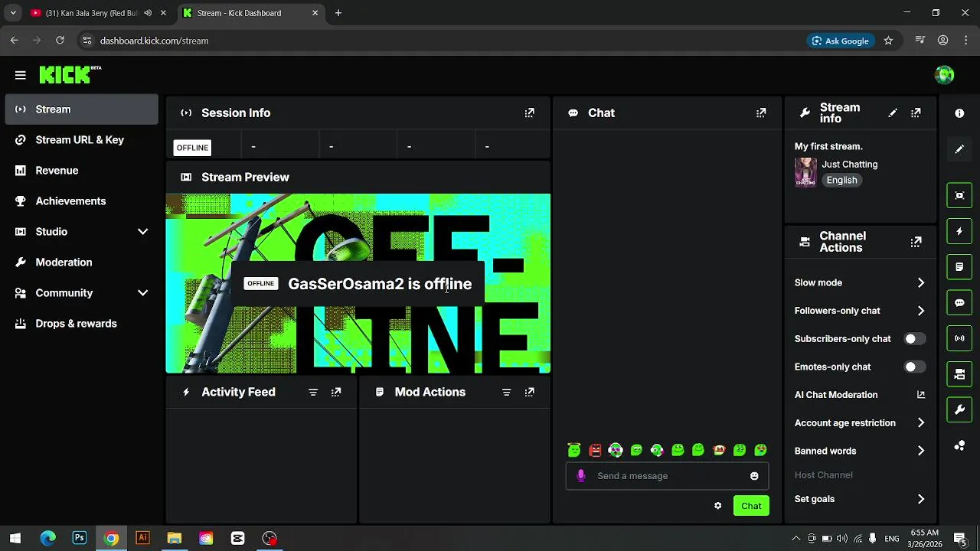Open chat settings gear icon

click(717, 506)
